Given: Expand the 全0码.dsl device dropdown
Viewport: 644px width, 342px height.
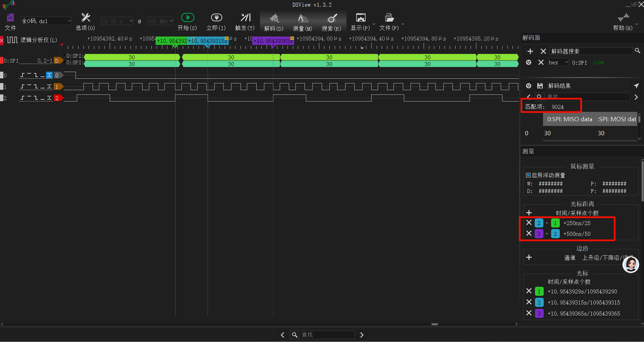Looking at the screenshot, I should click(46, 21).
